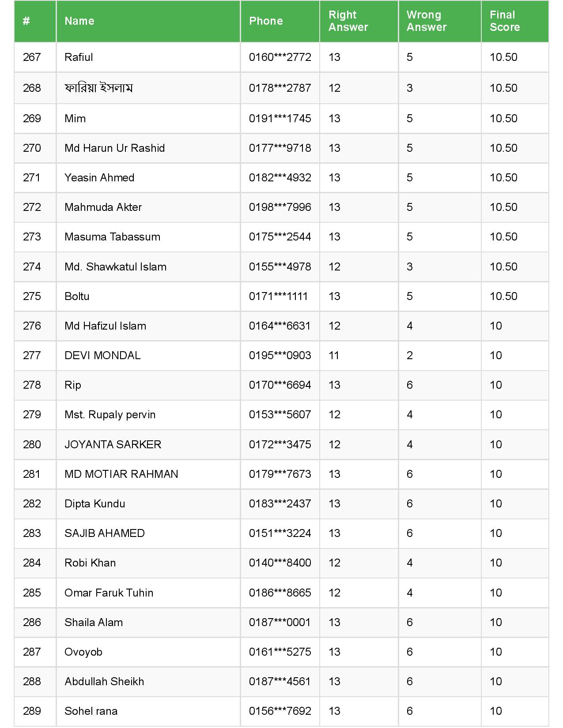
Task: Click row number 283
Action: pyautogui.click(x=32, y=533)
